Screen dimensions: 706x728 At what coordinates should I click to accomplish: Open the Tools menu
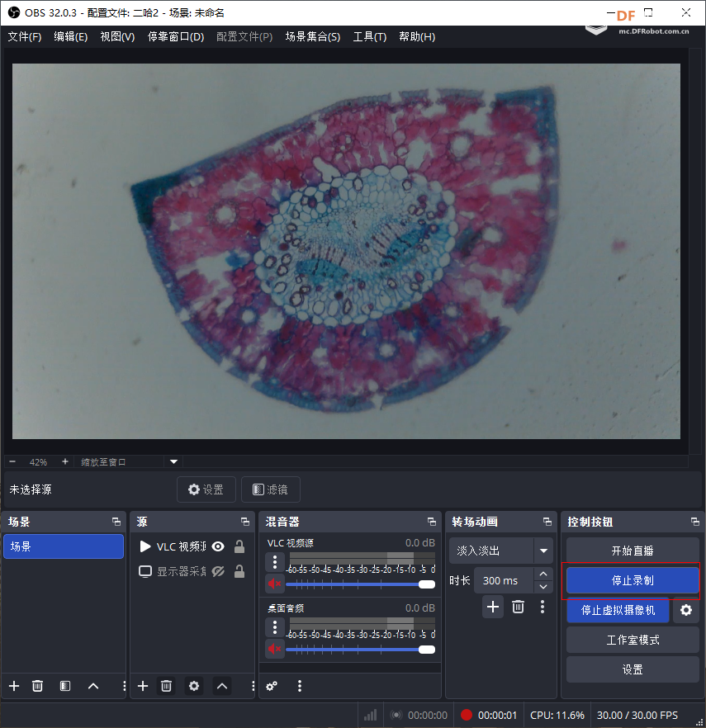point(369,36)
